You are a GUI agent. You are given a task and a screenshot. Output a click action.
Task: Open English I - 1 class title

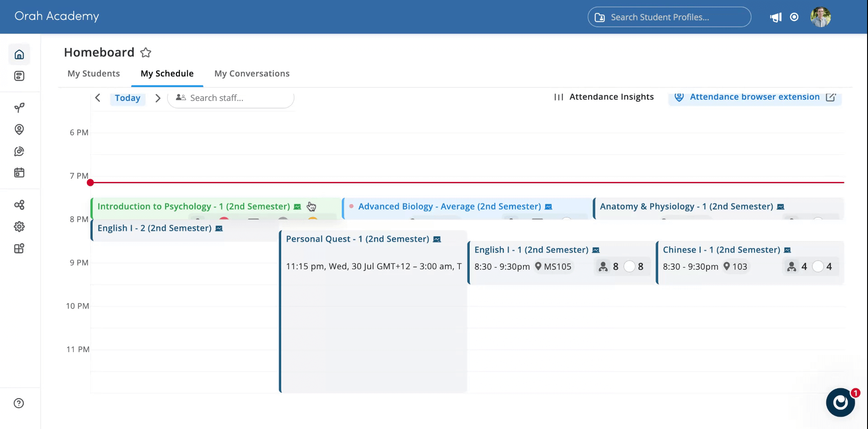tap(531, 250)
